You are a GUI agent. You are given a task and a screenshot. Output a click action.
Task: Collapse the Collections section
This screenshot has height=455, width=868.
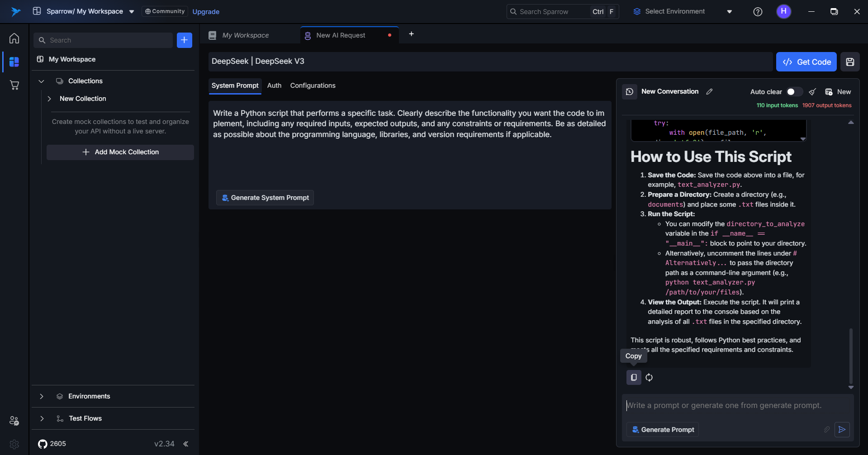tap(42, 81)
